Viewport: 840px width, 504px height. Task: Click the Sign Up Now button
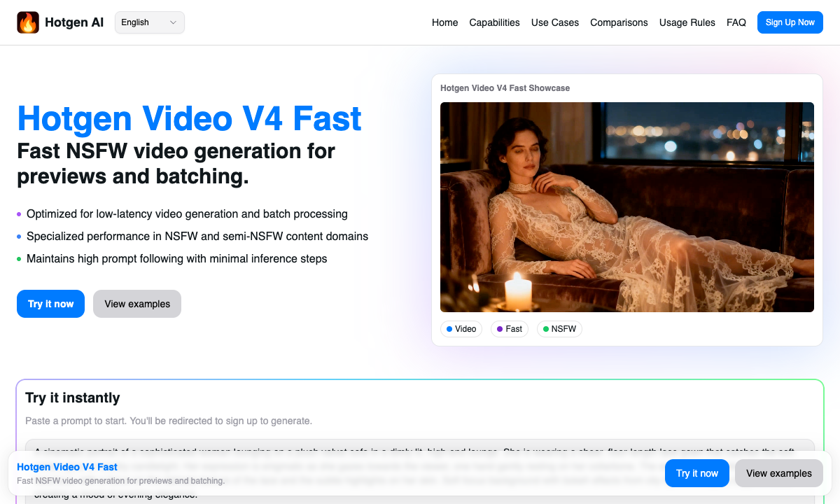coord(790,22)
